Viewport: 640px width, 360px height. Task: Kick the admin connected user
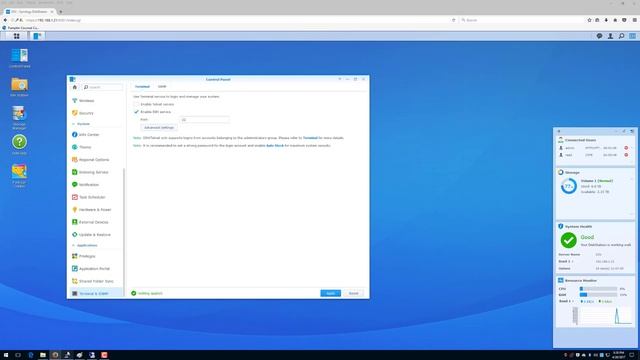(x=626, y=148)
